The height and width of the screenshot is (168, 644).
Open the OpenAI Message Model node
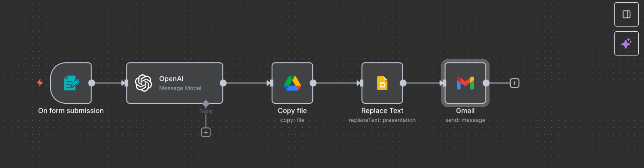tap(175, 83)
